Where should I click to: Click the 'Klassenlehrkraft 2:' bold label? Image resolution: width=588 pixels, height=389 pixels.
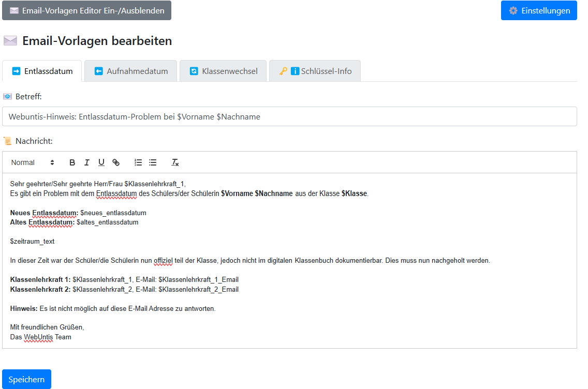coord(40,289)
